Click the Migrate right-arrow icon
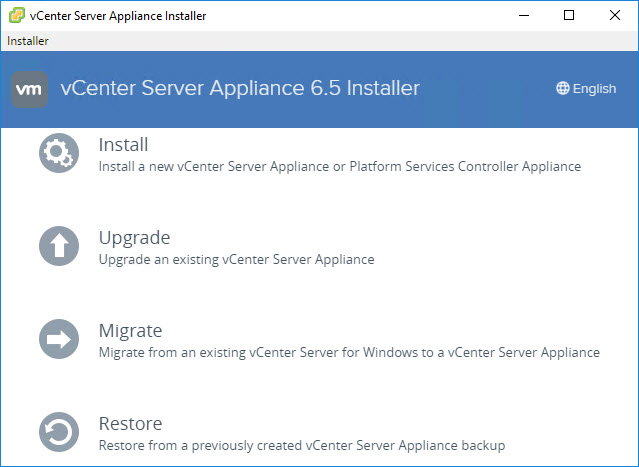Image resolution: width=639 pixels, height=467 pixels. click(59, 339)
